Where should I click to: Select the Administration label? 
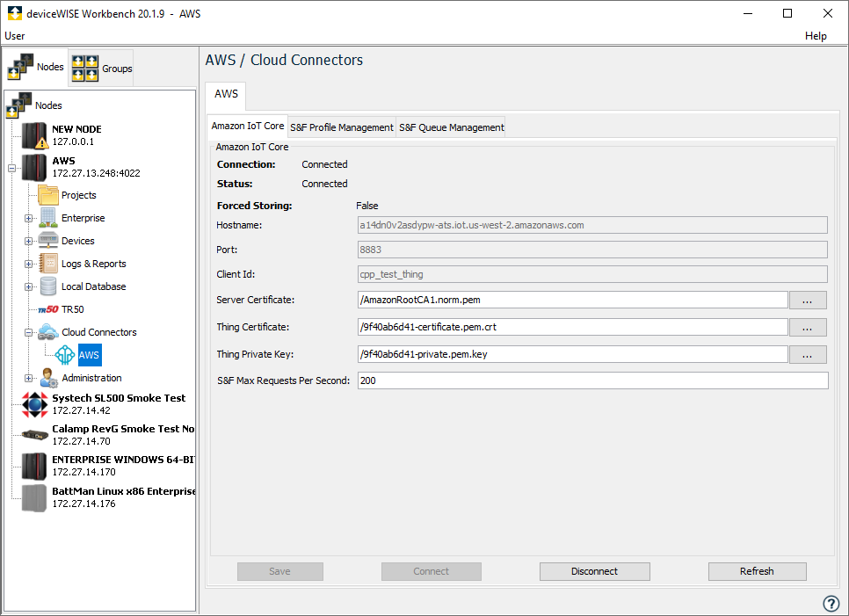(91, 378)
